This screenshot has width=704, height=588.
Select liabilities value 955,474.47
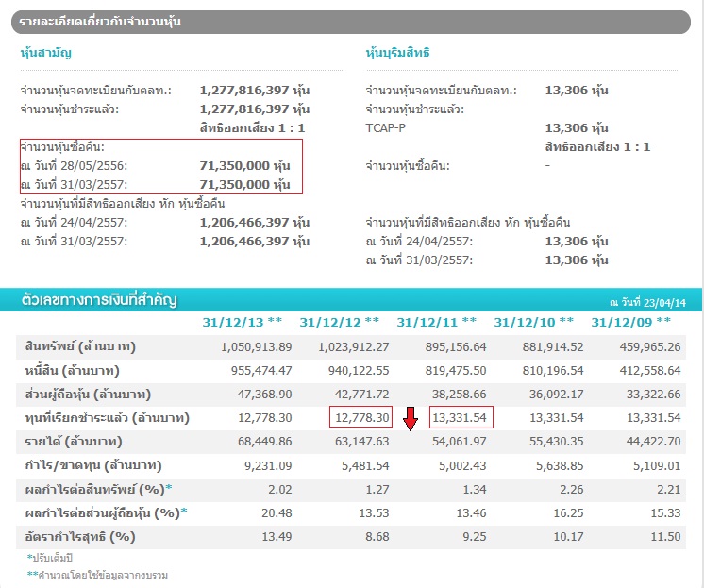click(261, 371)
